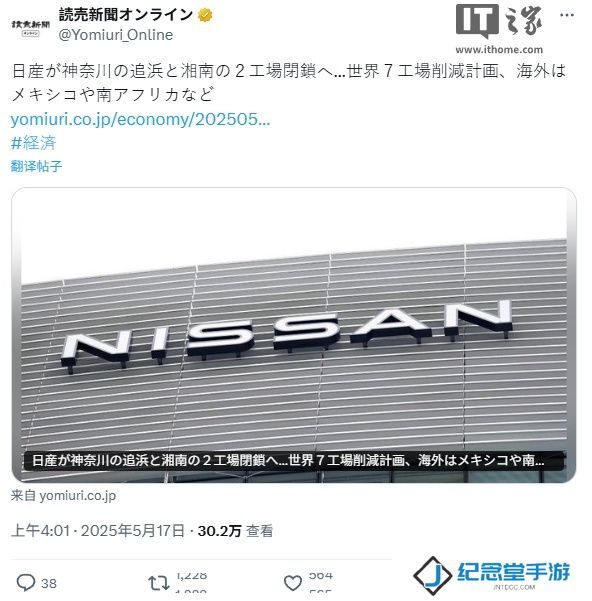Click the 30.2万 查看 view count
The height and width of the screenshot is (601, 592).
coord(235,531)
